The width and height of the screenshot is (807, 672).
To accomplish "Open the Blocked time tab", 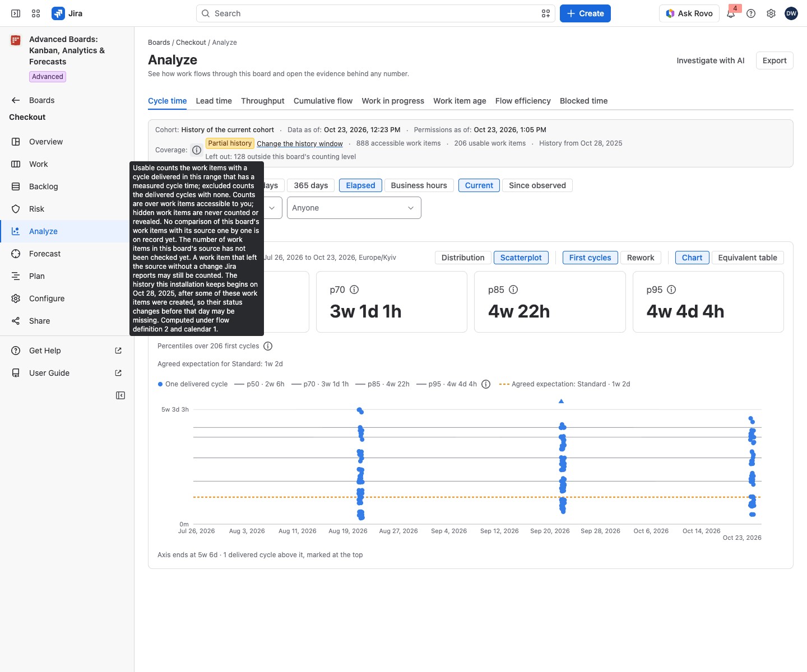I will [x=583, y=101].
